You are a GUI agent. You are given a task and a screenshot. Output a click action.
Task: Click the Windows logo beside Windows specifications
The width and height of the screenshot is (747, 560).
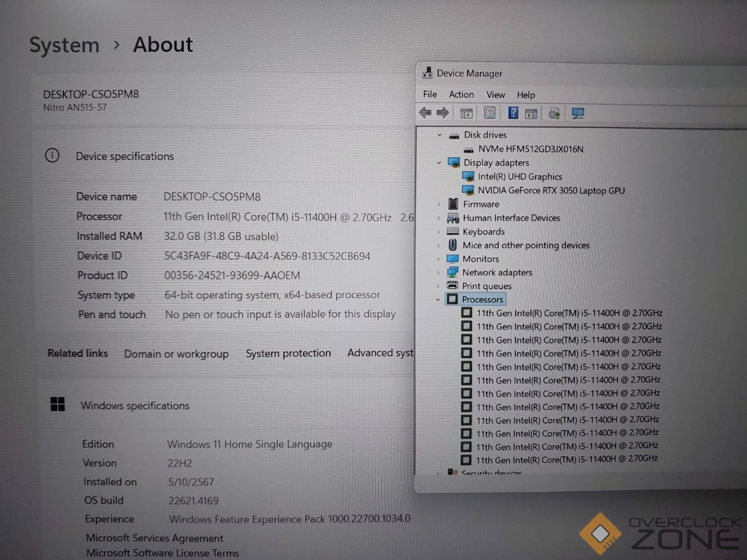(58, 404)
